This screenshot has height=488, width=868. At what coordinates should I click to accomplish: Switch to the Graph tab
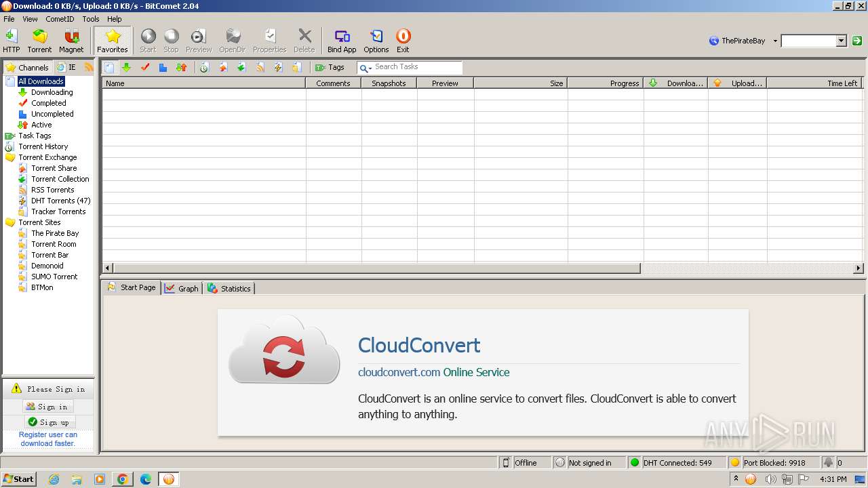pyautogui.click(x=182, y=288)
